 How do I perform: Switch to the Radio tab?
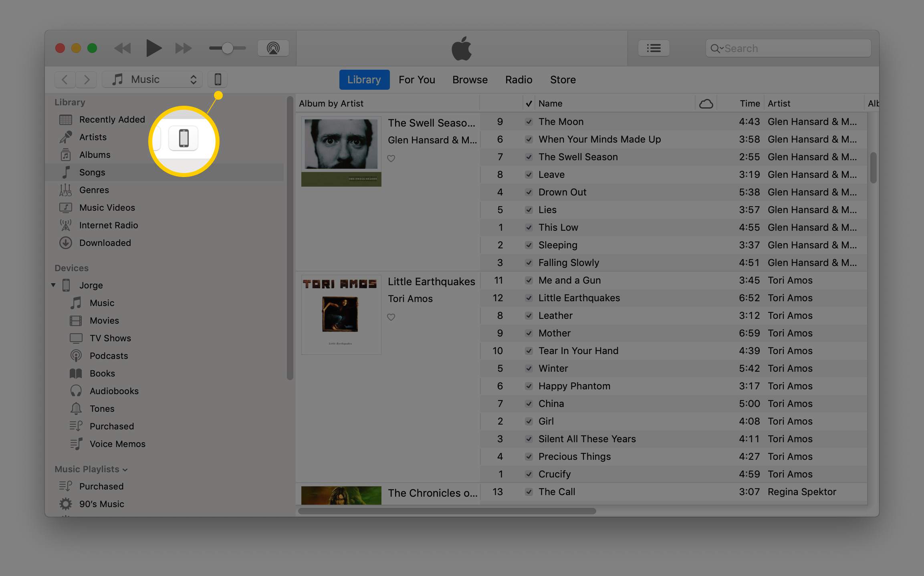(x=518, y=79)
